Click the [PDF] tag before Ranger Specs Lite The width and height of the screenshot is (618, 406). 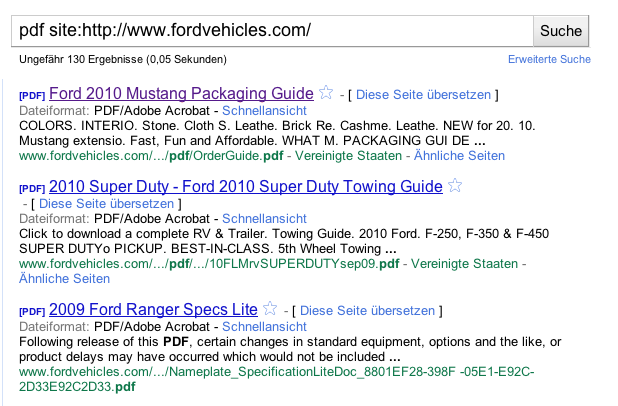click(32, 311)
